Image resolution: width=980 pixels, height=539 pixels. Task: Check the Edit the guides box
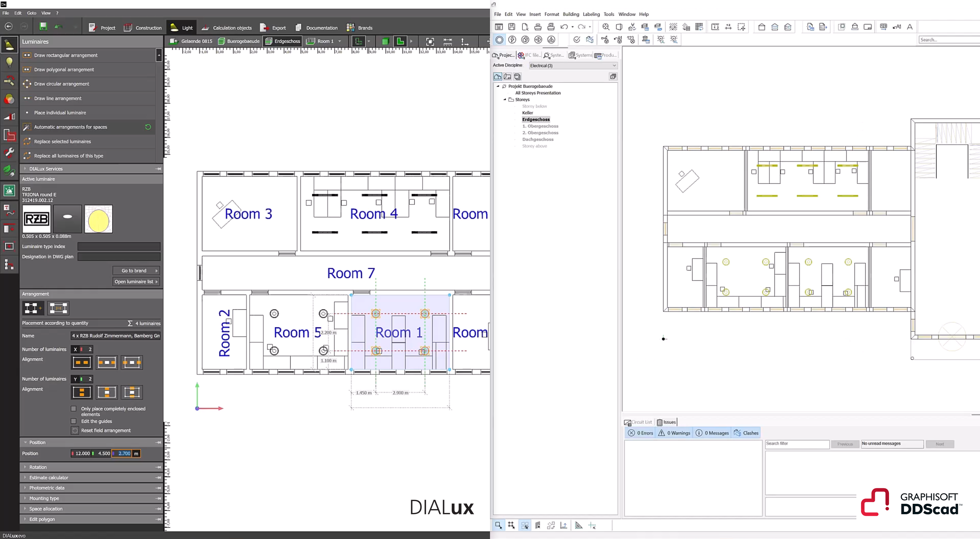[74, 421]
